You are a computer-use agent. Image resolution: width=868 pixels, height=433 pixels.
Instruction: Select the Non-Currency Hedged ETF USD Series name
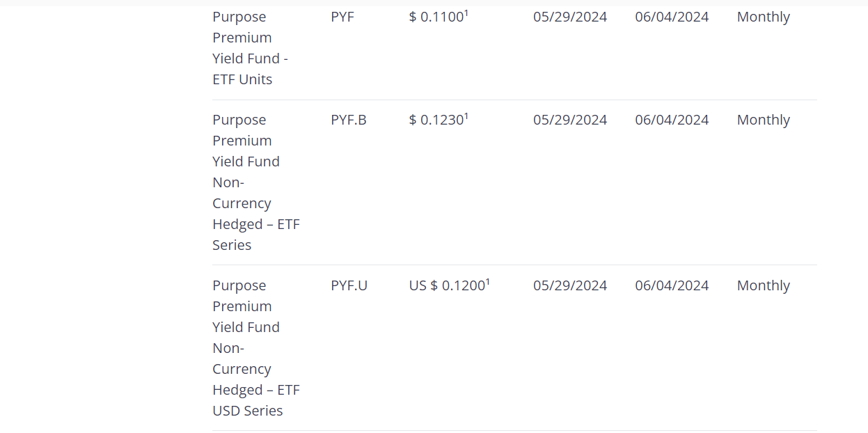point(255,348)
